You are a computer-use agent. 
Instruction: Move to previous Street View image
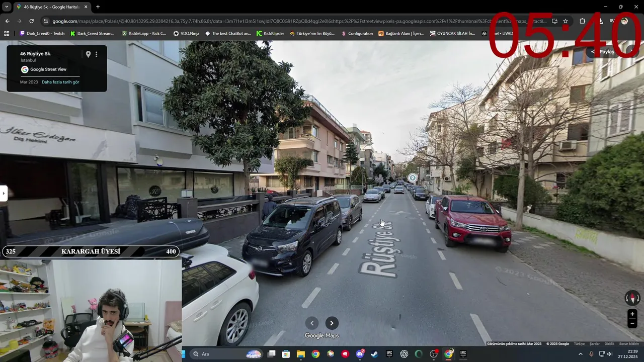(x=312, y=323)
